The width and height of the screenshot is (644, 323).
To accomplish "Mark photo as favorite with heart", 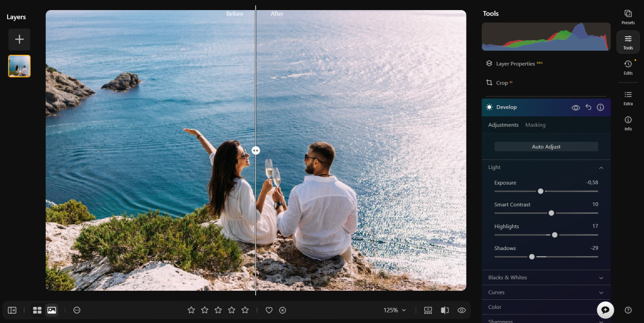I will [269, 310].
